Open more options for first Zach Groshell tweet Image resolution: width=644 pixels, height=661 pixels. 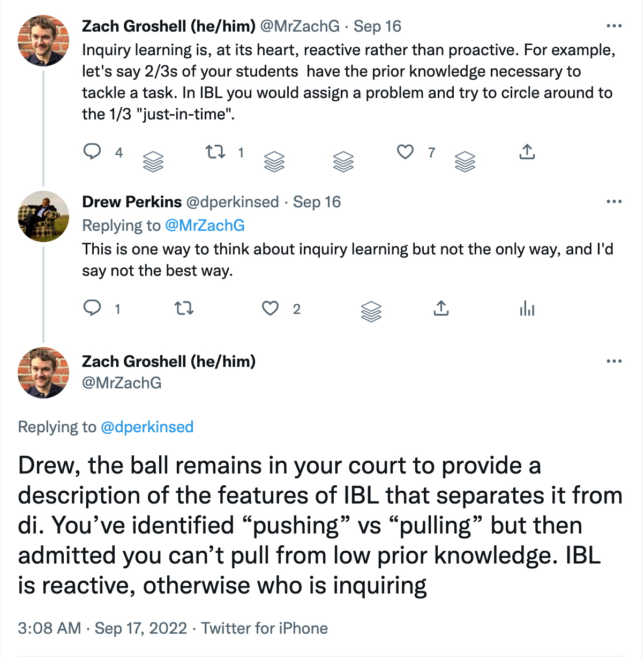pos(614,26)
